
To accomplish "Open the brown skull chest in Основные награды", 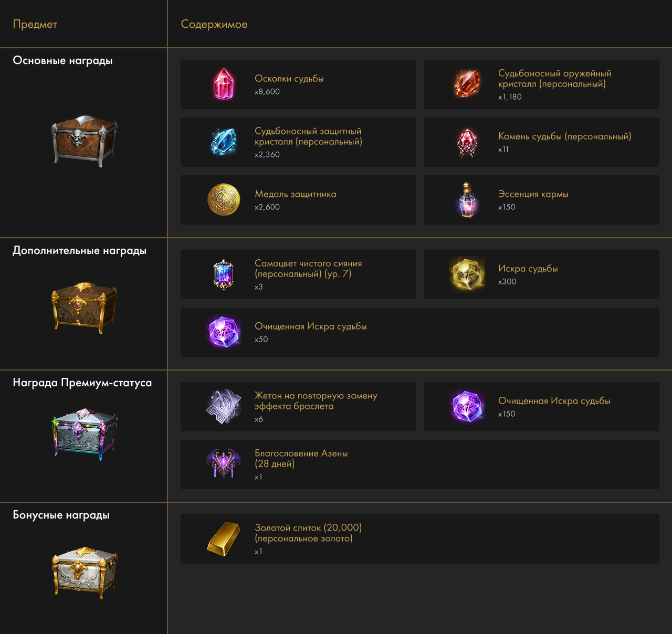I will tap(84, 141).
